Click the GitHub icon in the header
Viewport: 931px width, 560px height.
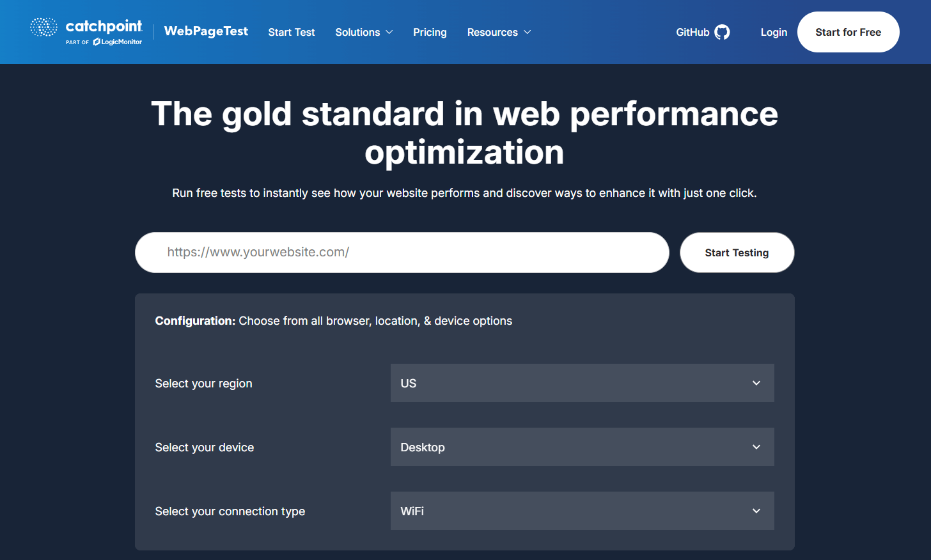click(723, 31)
